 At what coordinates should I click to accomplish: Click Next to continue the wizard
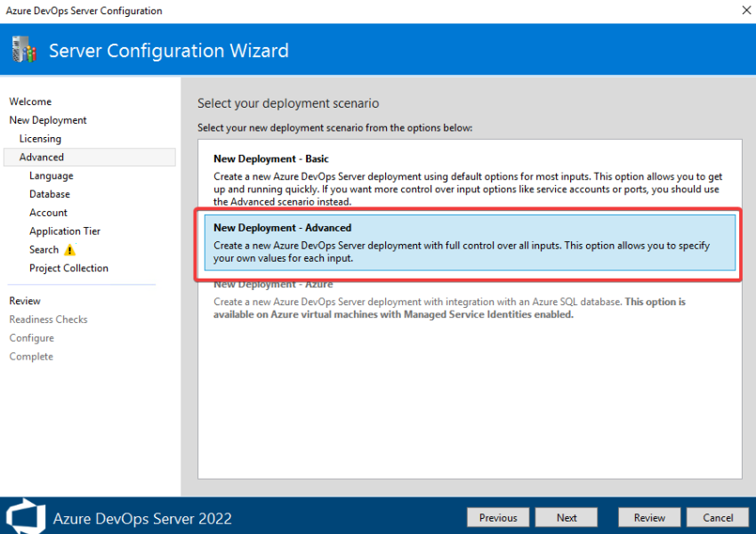click(x=567, y=517)
